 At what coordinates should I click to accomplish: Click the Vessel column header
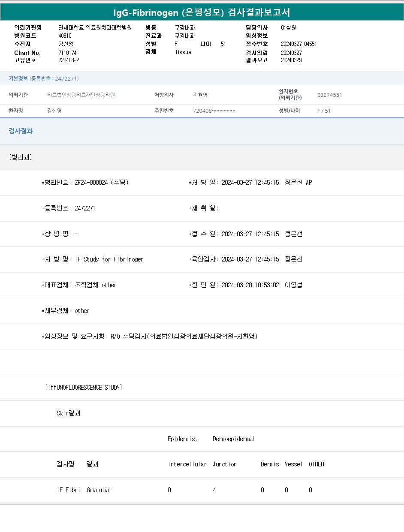(293, 464)
